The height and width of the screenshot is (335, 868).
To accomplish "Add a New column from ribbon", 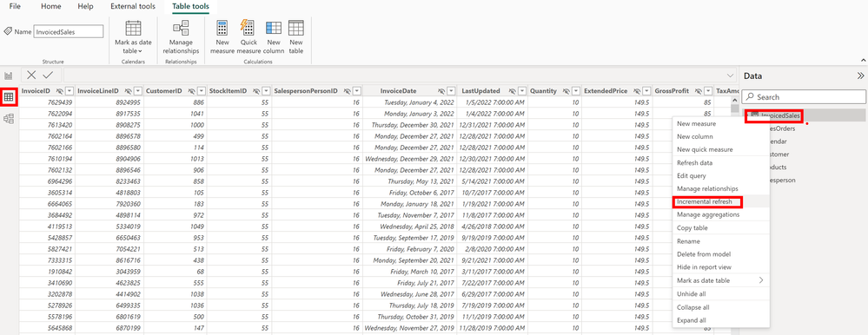I will 274,37.
